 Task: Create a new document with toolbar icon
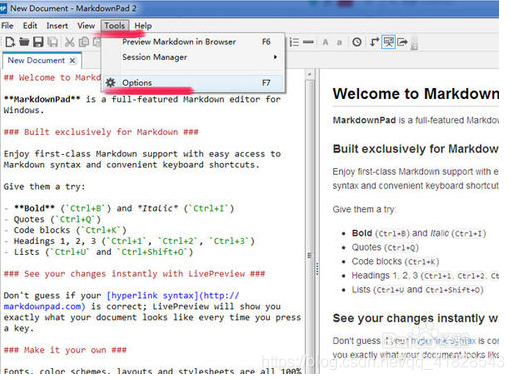pos(10,42)
